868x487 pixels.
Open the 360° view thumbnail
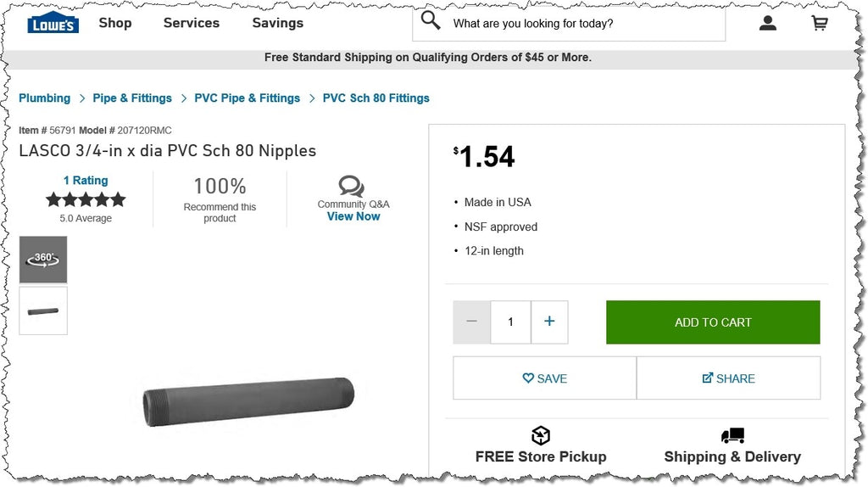(x=43, y=260)
